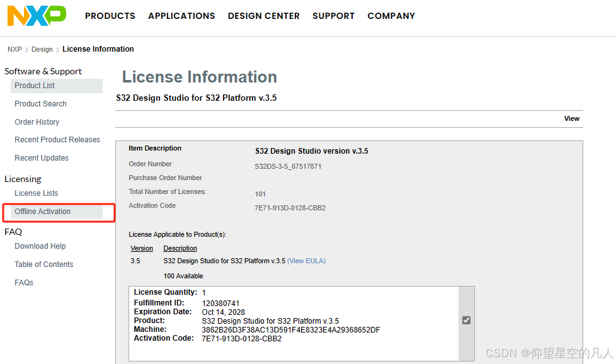Open the PRODUCTS menu
This screenshot has width=616, height=364.
click(x=110, y=16)
